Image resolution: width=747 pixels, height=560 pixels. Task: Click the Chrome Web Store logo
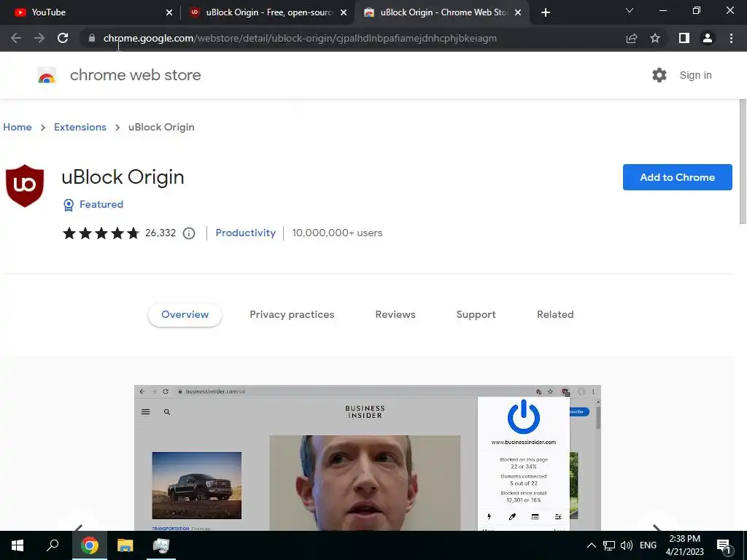click(47, 75)
